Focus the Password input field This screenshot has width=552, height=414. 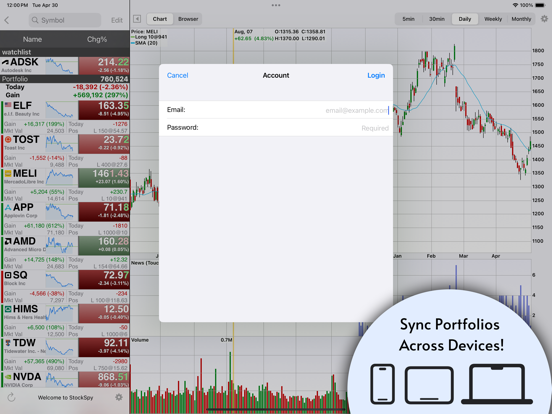point(276,127)
